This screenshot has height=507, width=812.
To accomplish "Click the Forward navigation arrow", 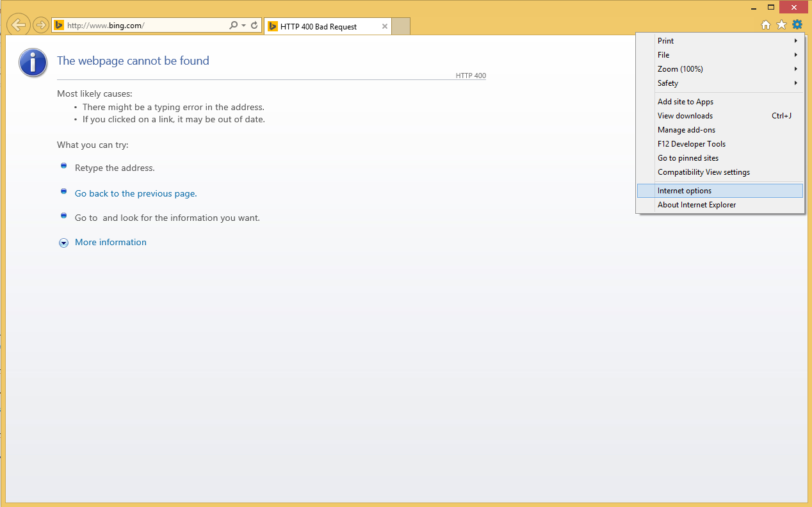I will (41, 25).
